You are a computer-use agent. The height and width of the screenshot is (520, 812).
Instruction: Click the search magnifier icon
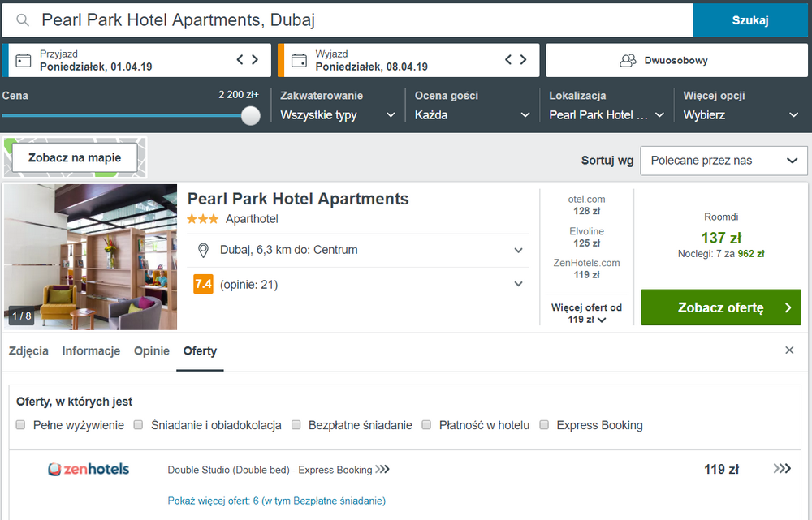22,20
